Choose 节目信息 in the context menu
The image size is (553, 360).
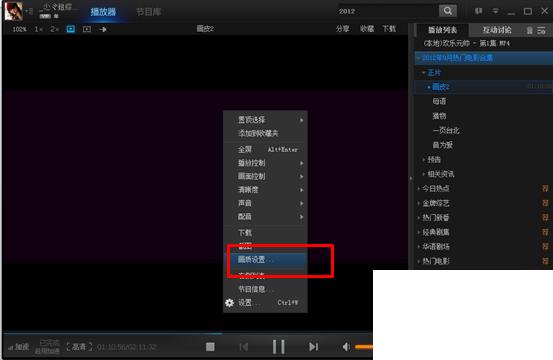click(266, 289)
